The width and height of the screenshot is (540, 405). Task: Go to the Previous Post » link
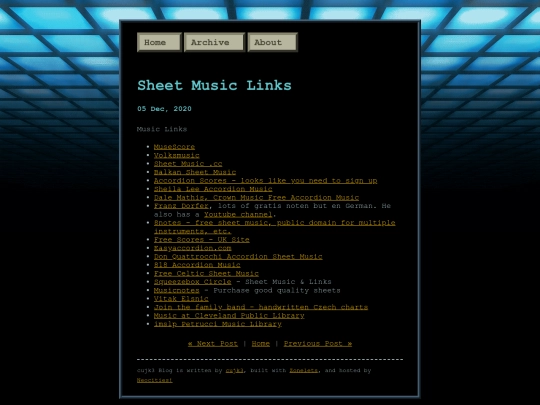pos(318,343)
